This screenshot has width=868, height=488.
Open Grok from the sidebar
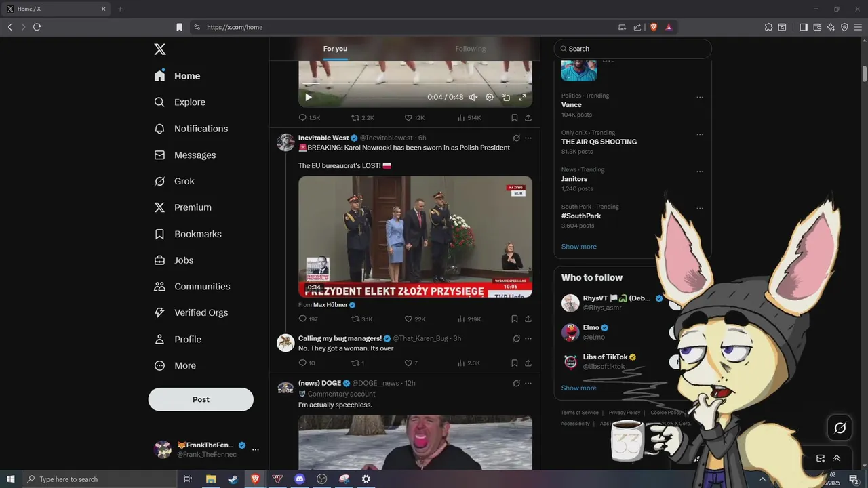(x=174, y=181)
